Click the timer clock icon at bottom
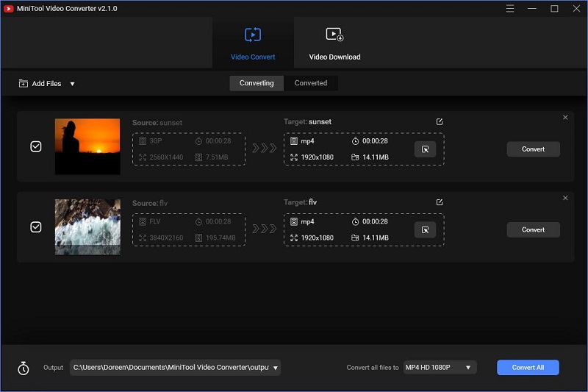The width and height of the screenshot is (588, 392). tap(24, 368)
